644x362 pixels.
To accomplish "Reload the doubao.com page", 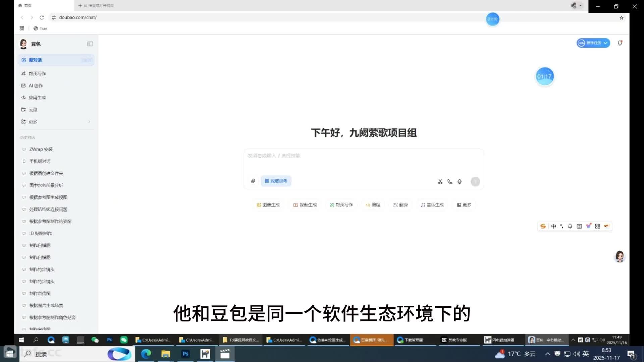I will click(x=42, y=17).
